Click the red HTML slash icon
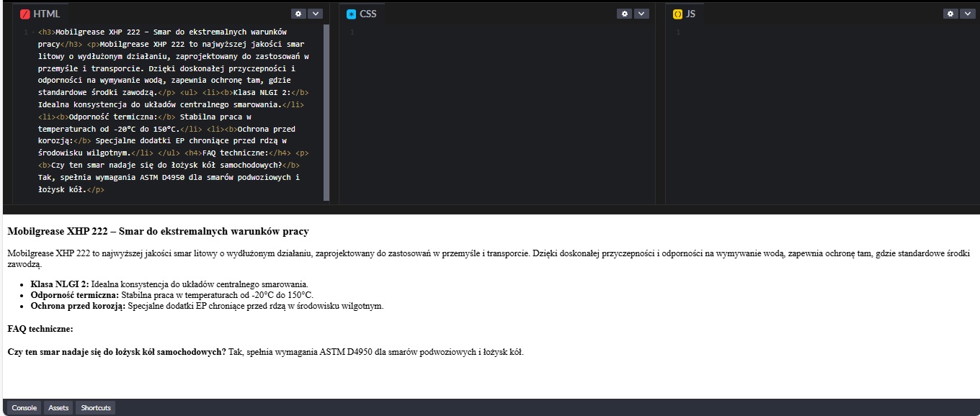 (x=25, y=14)
